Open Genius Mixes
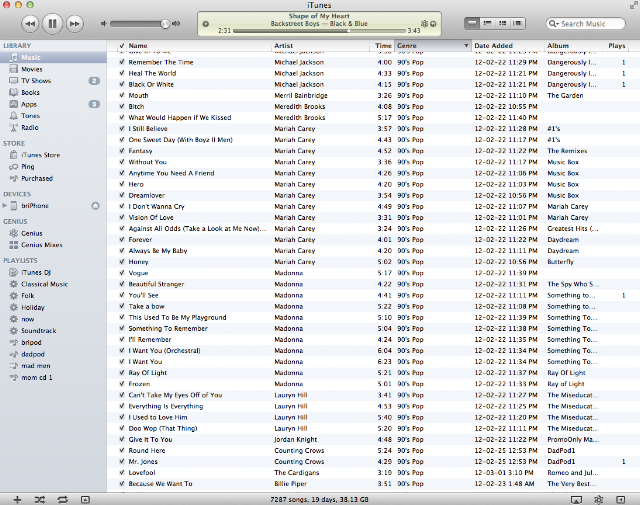640x505 pixels. point(53,245)
